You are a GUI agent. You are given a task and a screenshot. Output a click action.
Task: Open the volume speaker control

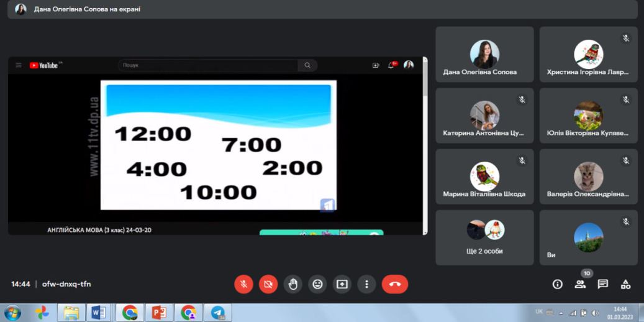click(x=596, y=313)
